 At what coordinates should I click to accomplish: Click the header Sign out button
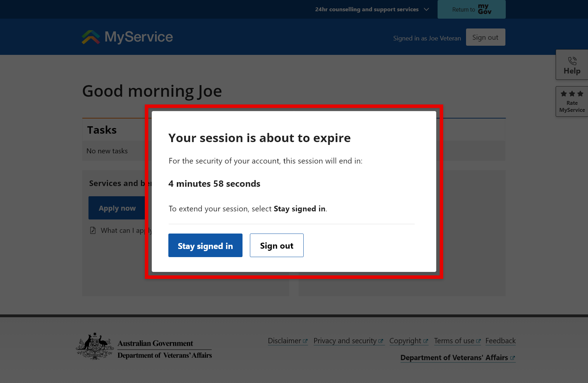tap(485, 37)
